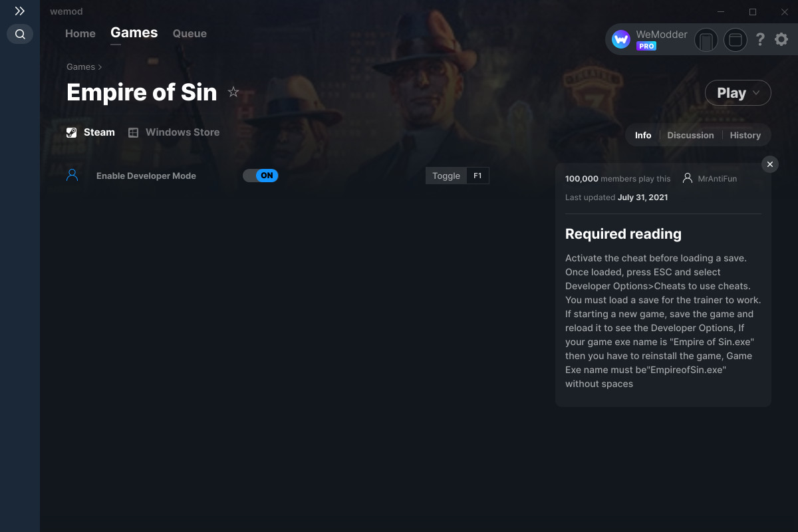The width and height of the screenshot is (798, 532).
Task: Close the Required reading info panel
Action: [x=769, y=164]
